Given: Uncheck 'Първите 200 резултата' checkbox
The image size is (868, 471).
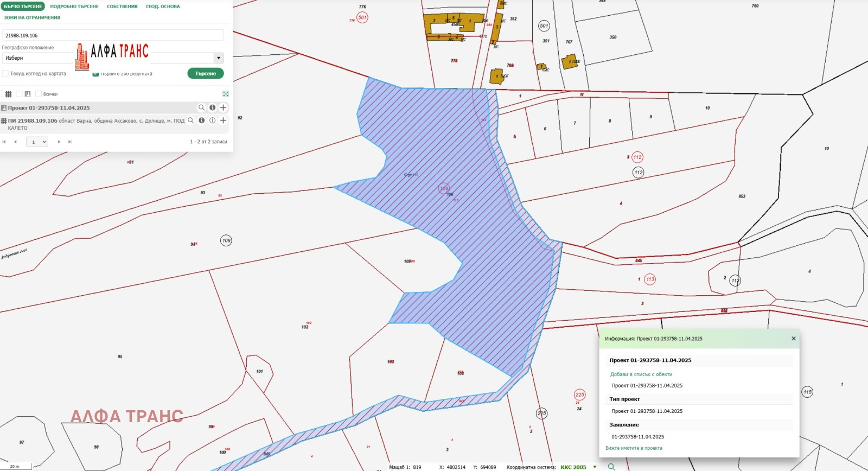Looking at the screenshot, I should click(96, 74).
